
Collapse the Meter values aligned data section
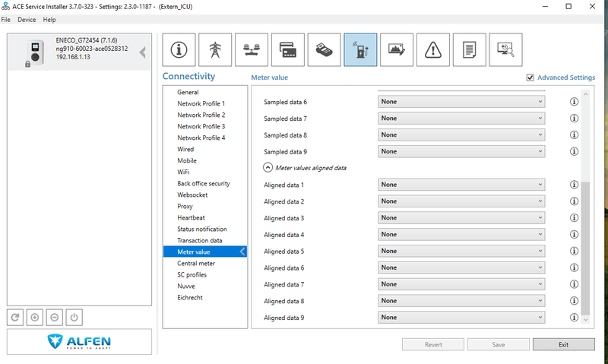(x=268, y=167)
